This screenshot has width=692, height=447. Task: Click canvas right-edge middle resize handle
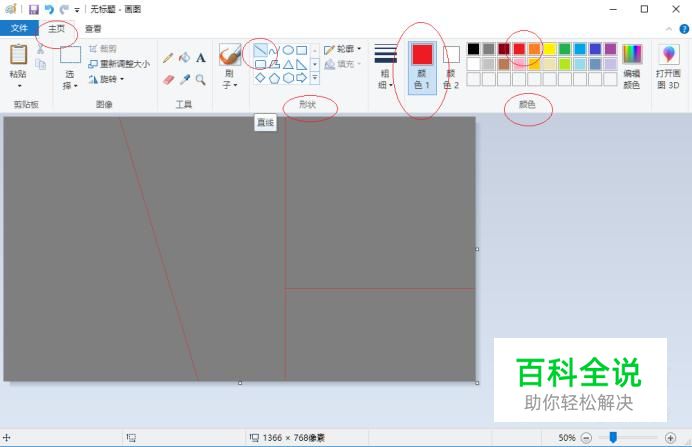477,249
